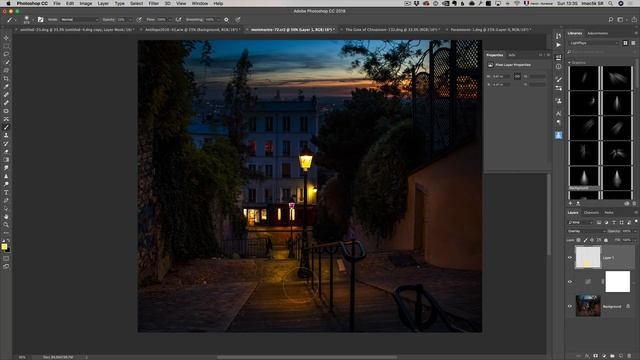Click the search icon at top right
The image size is (640, 360).
pos(611,19)
